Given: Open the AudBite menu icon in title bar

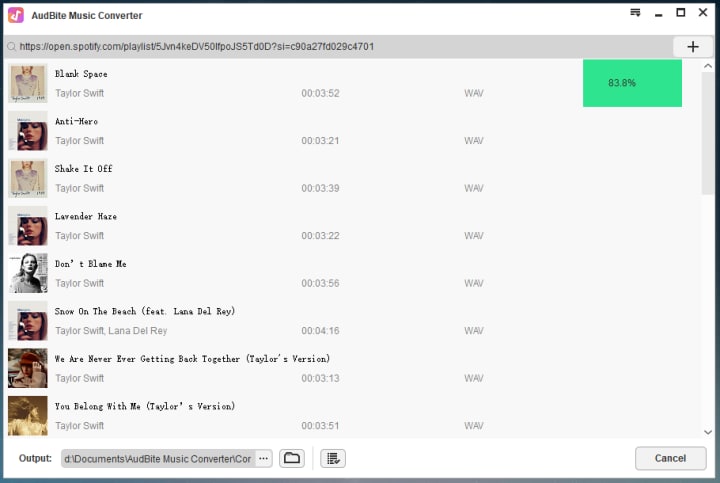Looking at the screenshot, I should tap(635, 13).
